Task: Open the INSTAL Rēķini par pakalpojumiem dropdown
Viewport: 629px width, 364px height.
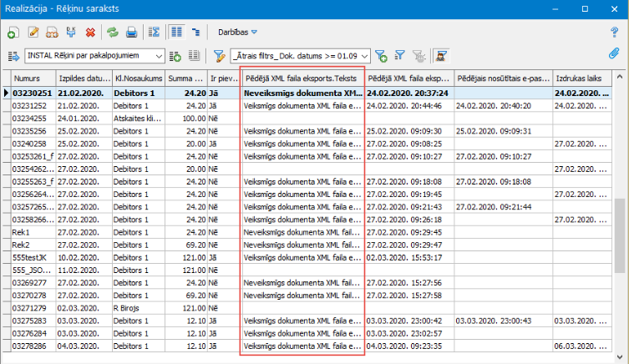Action: [160, 56]
